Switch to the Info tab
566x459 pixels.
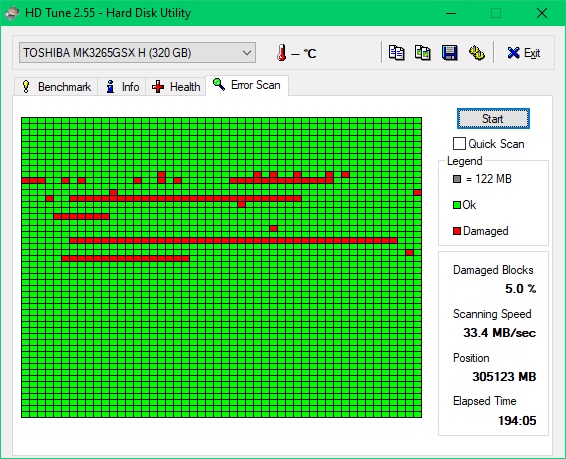click(122, 87)
